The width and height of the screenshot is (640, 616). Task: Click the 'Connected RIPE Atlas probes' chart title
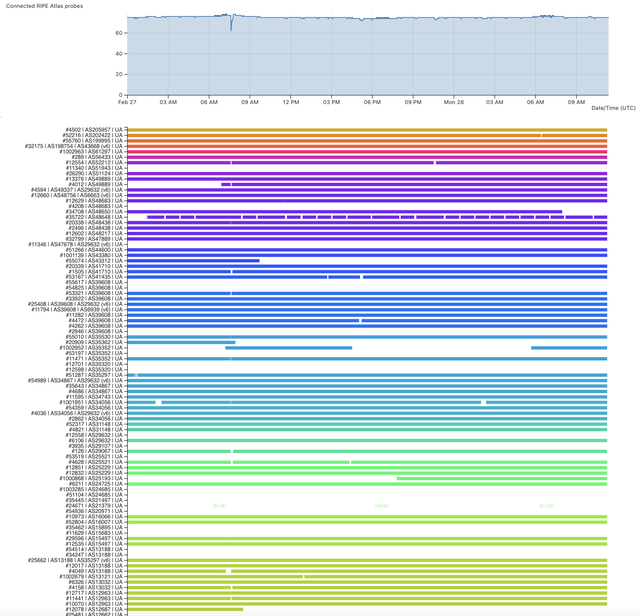pyautogui.click(x=44, y=6)
